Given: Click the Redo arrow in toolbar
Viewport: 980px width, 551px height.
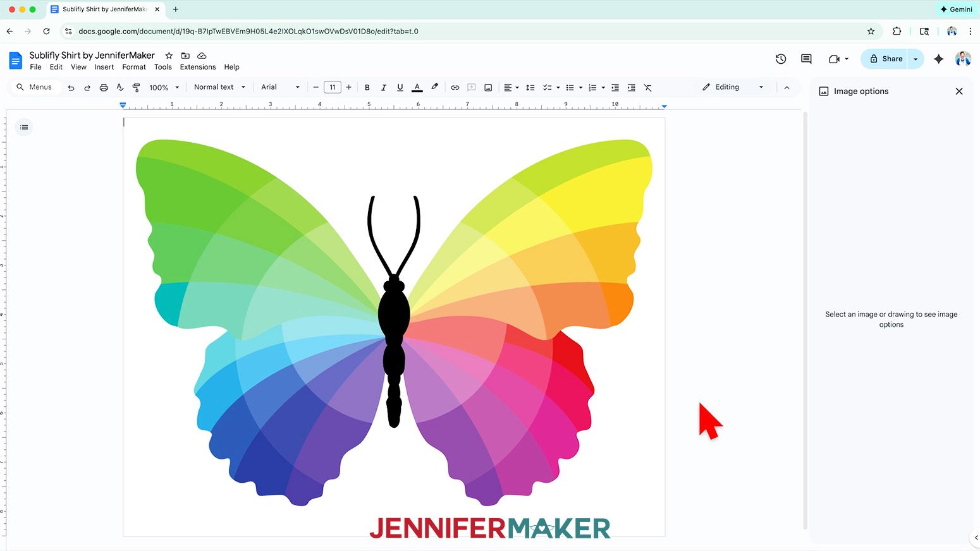Looking at the screenshot, I should coord(87,88).
